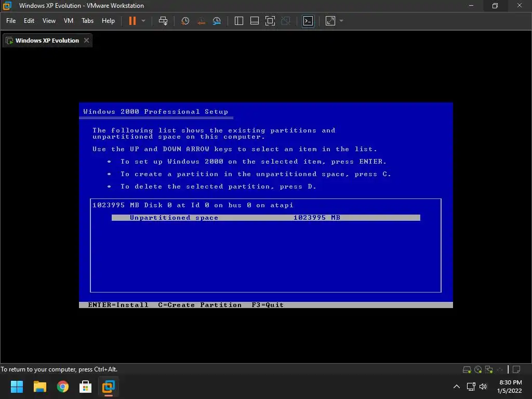Close the Windows XP Evolution tab
Screen dimensions: 532x399
point(87,41)
